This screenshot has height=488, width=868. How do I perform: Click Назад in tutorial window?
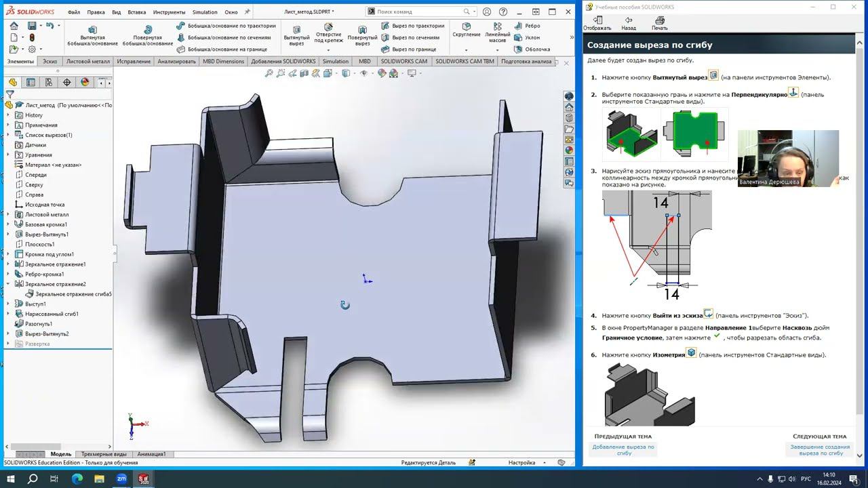629,24
